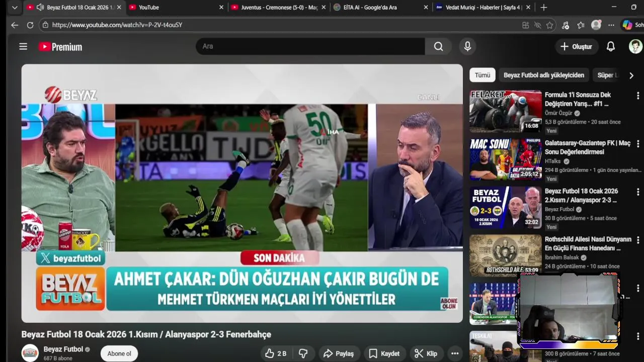Screen dimensions: 644x362
Task: Open options for Galatasaray-Gaziantep FK video
Action: [637, 144]
